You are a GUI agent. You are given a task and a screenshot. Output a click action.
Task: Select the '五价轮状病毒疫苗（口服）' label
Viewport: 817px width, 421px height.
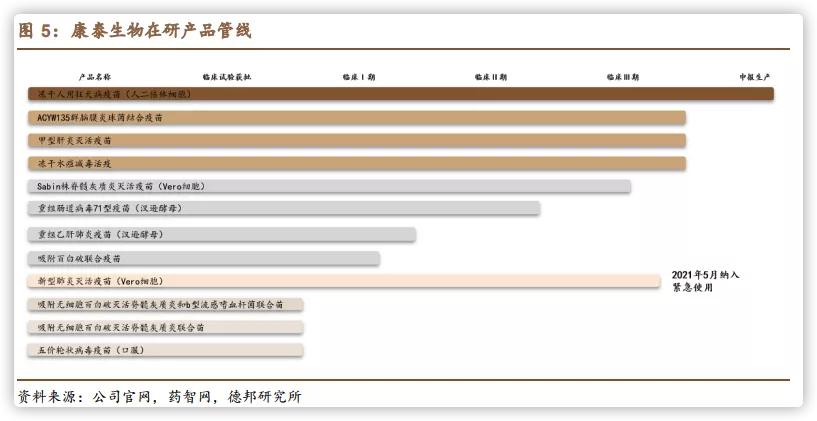tap(91, 351)
